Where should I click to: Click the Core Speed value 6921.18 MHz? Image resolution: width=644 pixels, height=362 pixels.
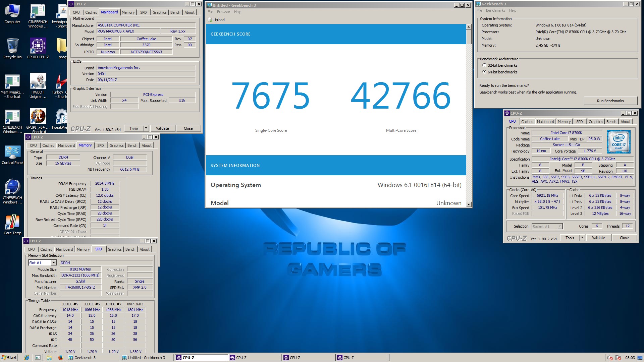tap(547, 196)
